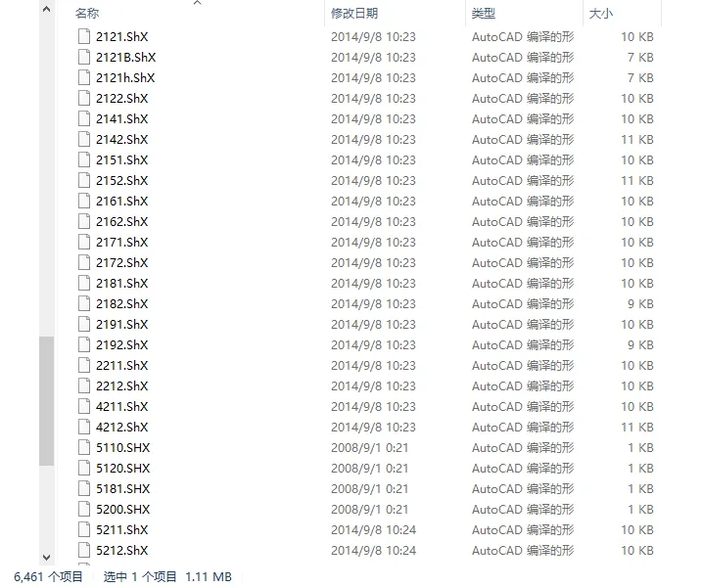The width and height of the screenshot is (702, 588).
Task: Click the sort direction chevron above 名称
Action: click(197, 3)
